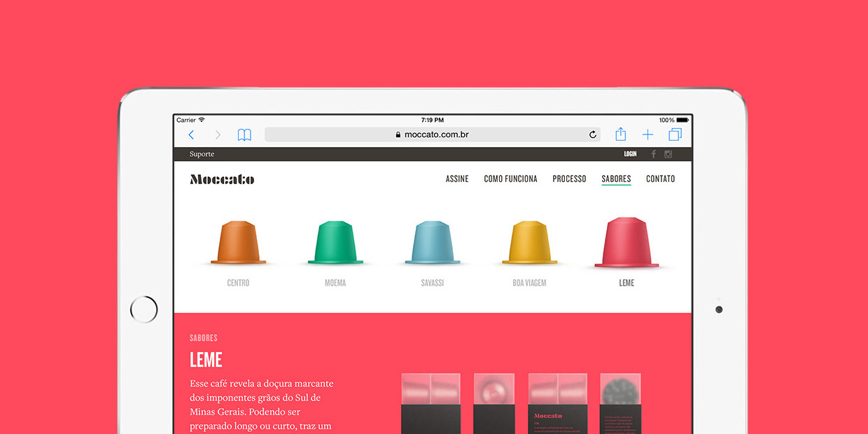Select the SABORES menu item

[x=616, y=179]
